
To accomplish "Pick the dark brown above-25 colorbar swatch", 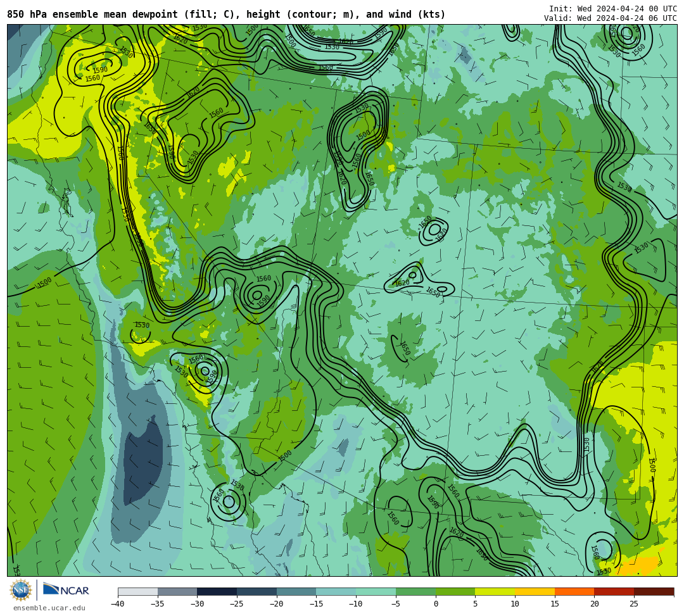I will [654, 591].
